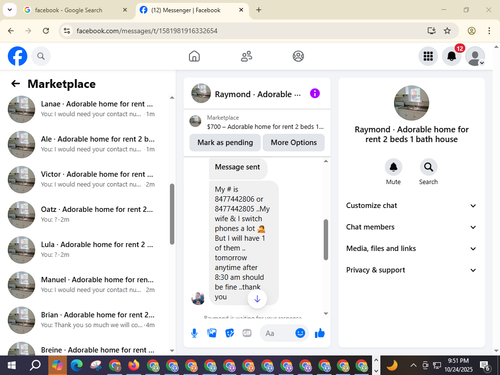
Task: Close the Google Search tab
Action: [125, 10]
